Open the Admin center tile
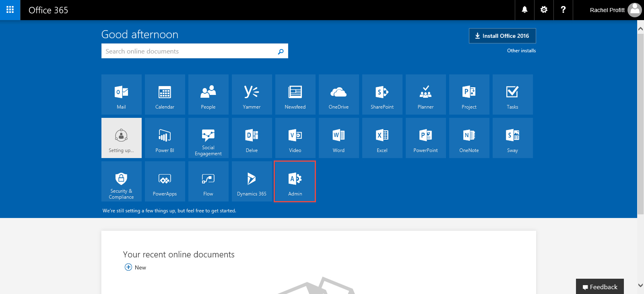 (x=295, y=181)
